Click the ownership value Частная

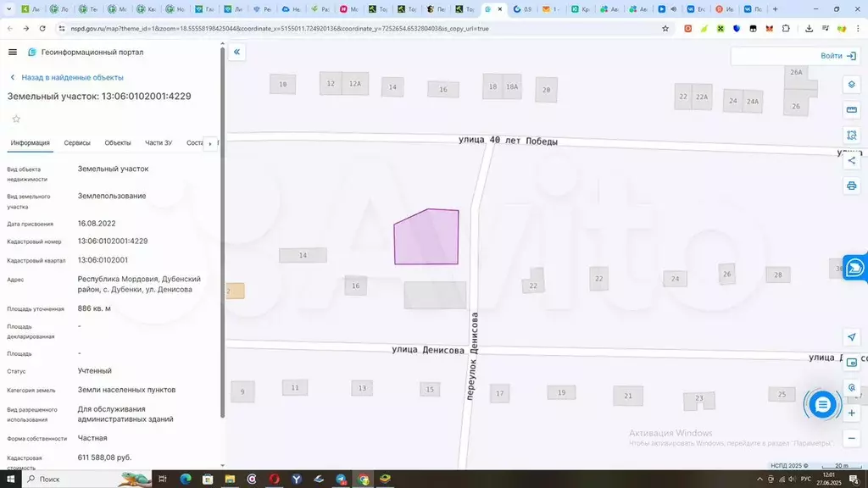tap(92, 438)
